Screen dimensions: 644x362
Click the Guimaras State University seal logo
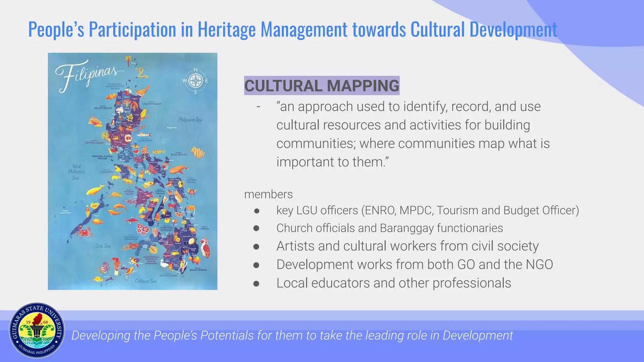37,331
